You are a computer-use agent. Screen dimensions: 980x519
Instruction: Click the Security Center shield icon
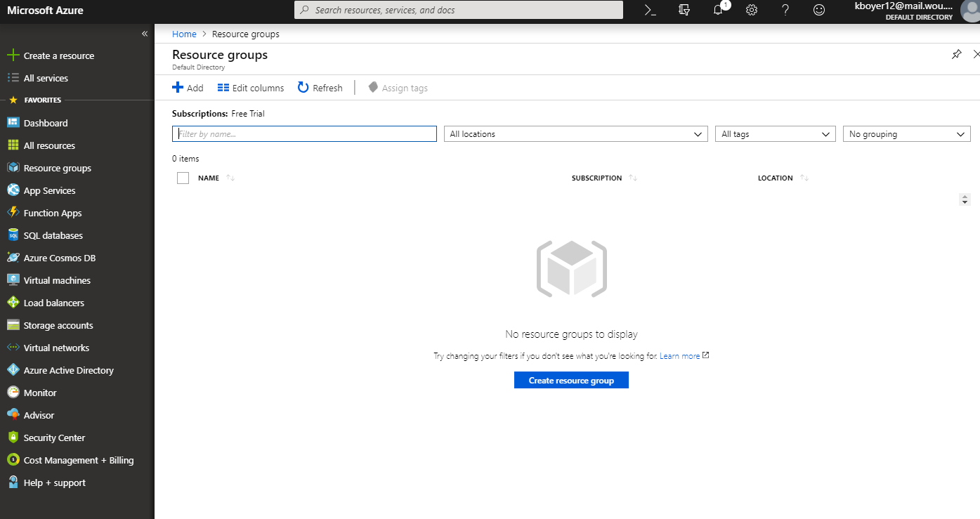pos(13,438)
